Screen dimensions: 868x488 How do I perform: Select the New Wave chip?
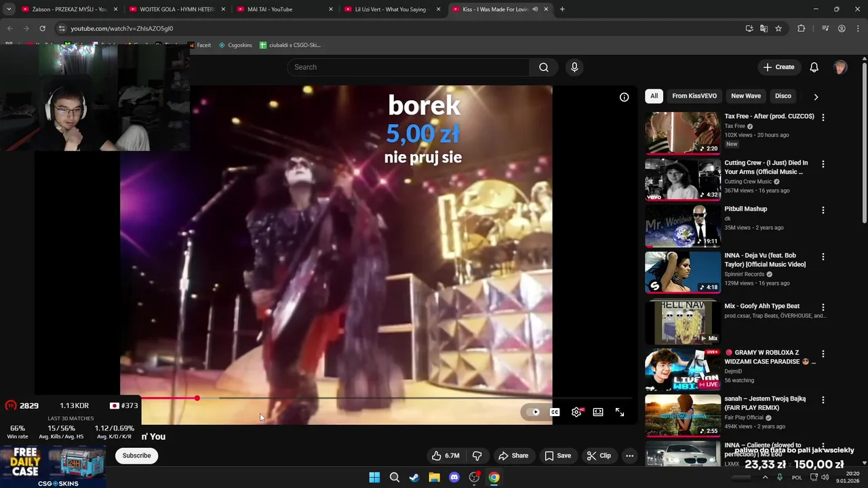tap(746, 96)
